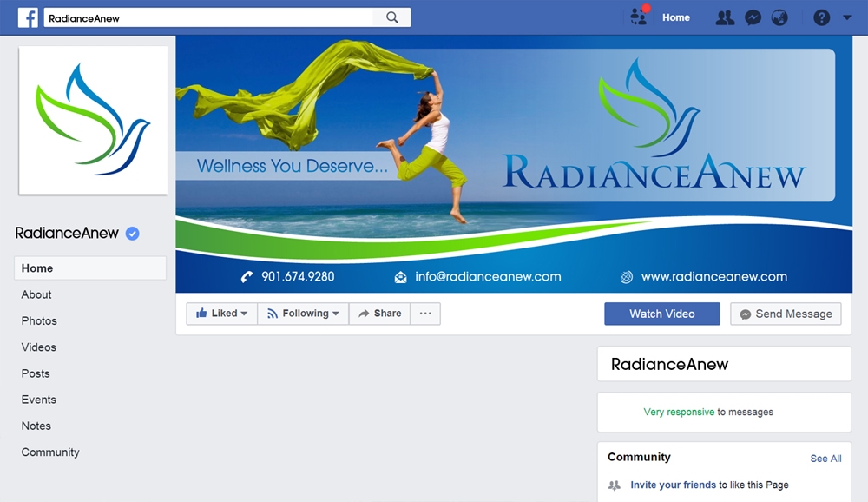Image resolution: width=868 pixels, height=502 pixels.
Task: Click the Quick Help question mark icon
Action: [821, 17]
